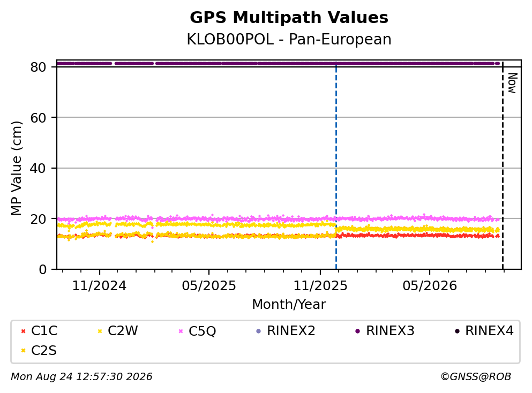
Task: Select the C1C legend label
Action: point(44,330)
